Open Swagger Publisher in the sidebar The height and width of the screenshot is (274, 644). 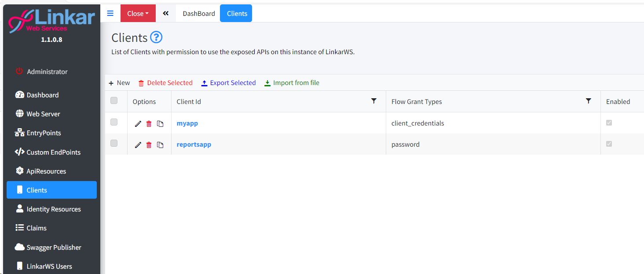54,247
